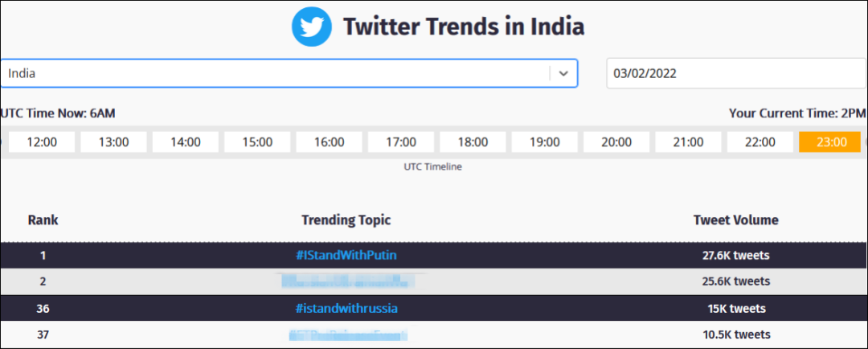Open the #istandwithrussia hashtag link

[x=346, y=308]
